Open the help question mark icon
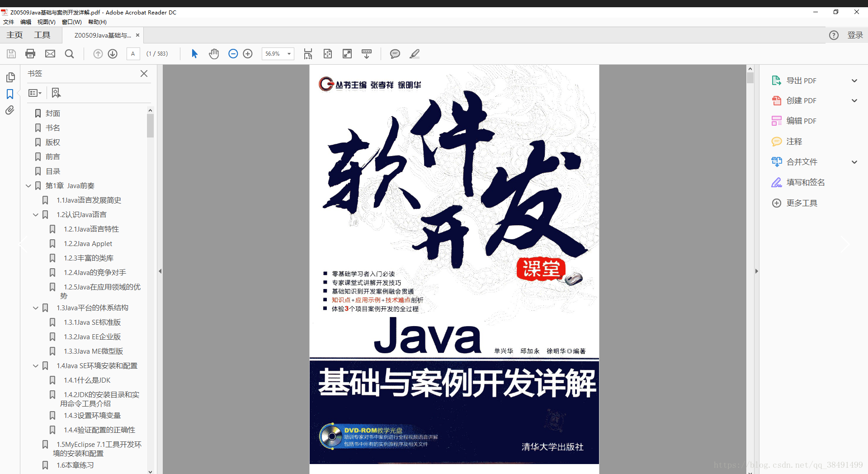The height and width of the screenshot is (474, 868). pos(834,35)
